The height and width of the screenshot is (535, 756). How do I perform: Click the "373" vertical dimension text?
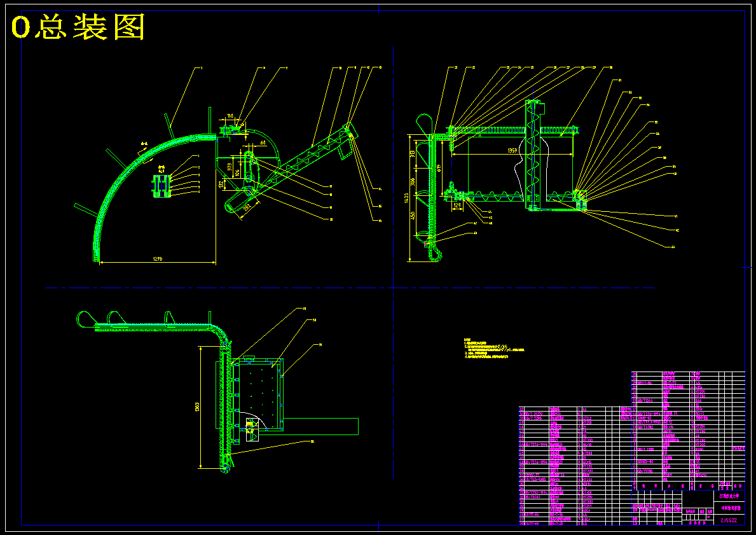pyautogui.click(x=230, y=168)
